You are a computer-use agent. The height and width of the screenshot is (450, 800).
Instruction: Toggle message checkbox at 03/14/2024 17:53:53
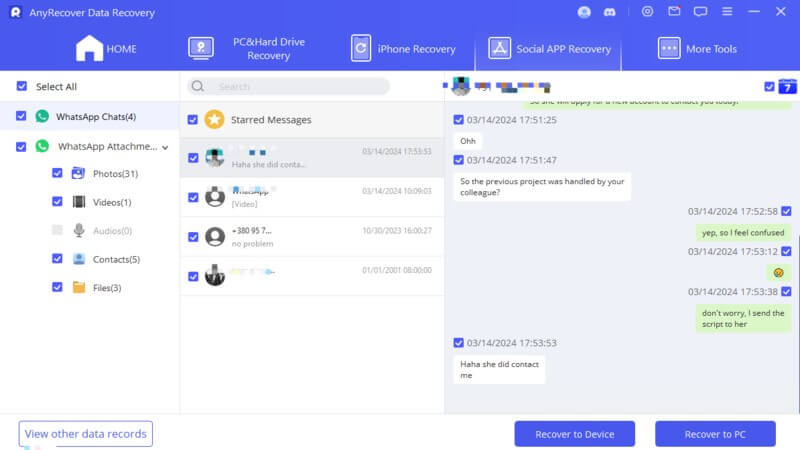[458, 342]
